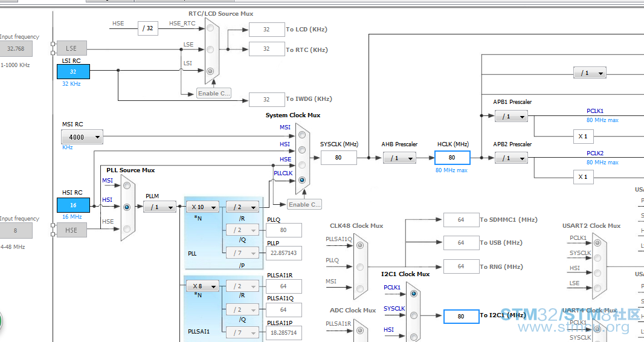Screen dimensions: 644x342
Task: Select LSE in USART2 Clock Mux
Action: [597, 288]
